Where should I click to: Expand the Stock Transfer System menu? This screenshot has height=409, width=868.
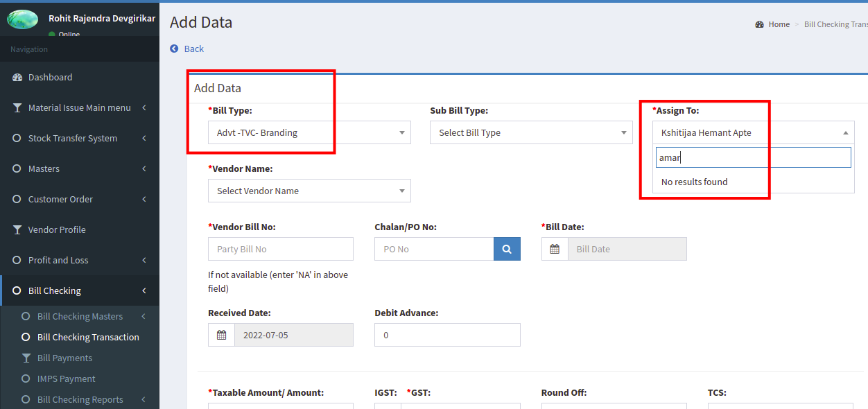80,138
